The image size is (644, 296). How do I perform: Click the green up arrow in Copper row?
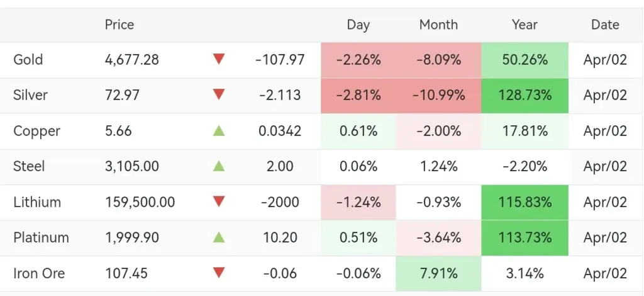point(219,131)
